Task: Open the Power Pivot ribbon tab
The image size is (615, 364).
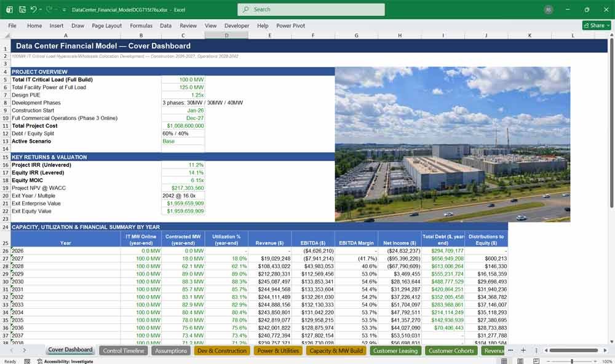Action: point(291,25)
